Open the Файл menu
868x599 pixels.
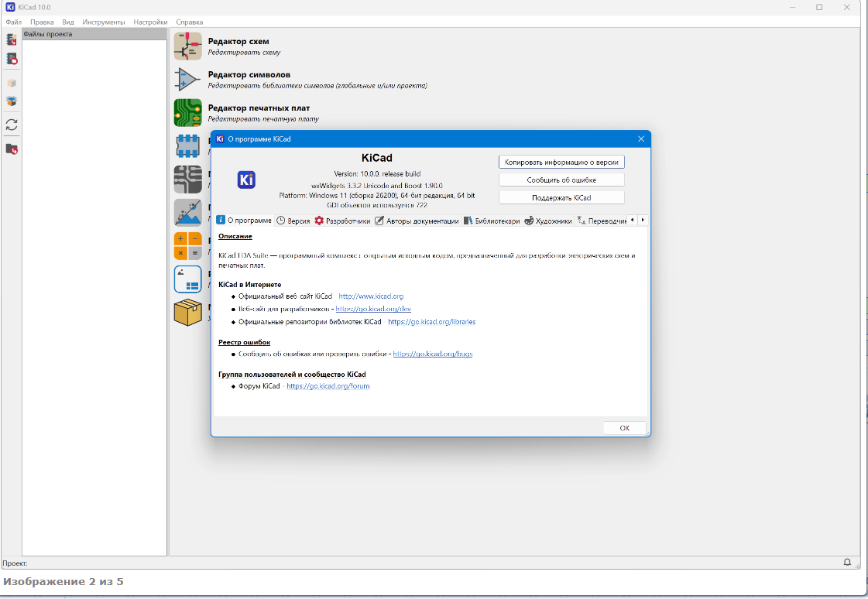(13, 22)
